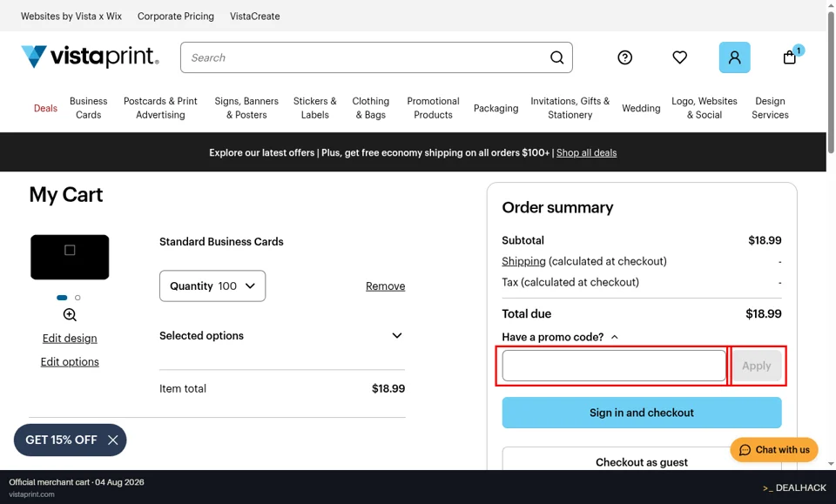Click the Total due $18.99 amount
Screen dimensions: 836x504
[x=764, y=313]
